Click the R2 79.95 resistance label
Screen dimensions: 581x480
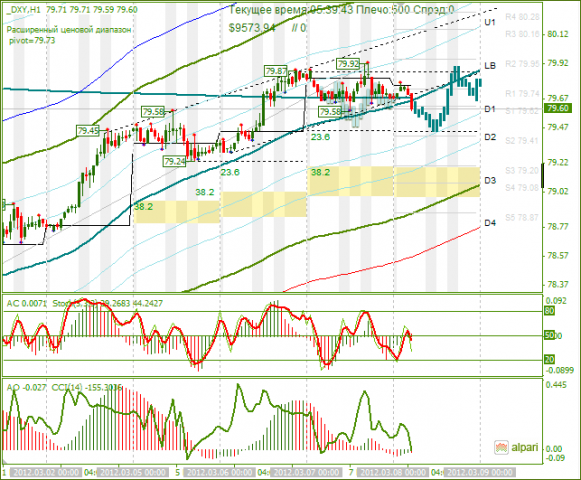pyautogui.click(x=522, y=64)
